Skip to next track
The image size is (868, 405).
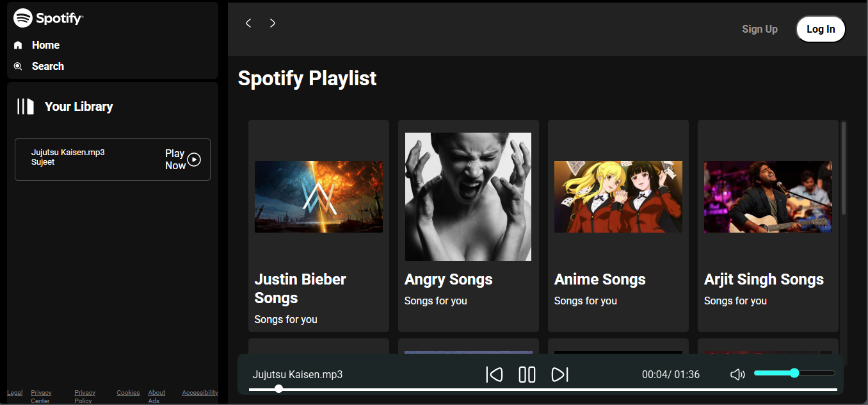pyautogui.click(x=560, y=374)
